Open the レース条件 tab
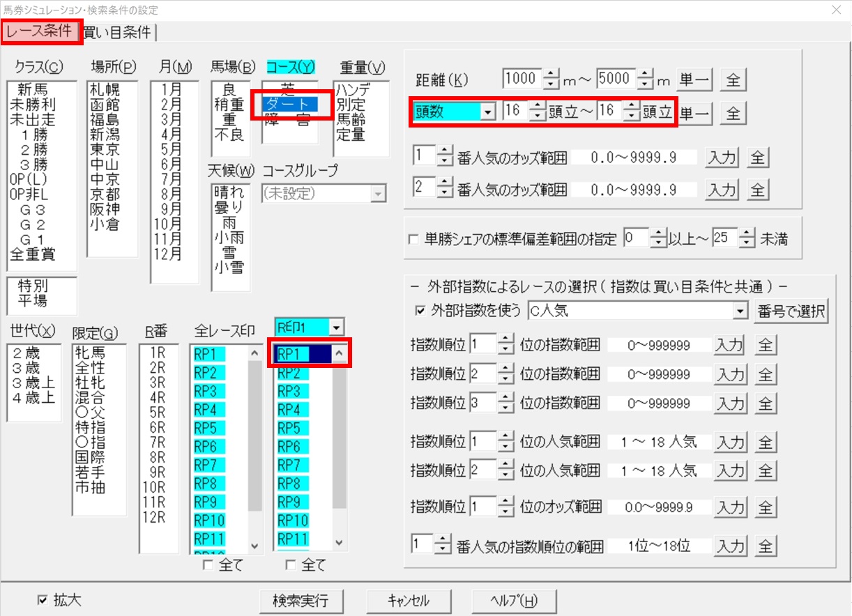Viewport: 852px width, 616px height. (x=41, y=32)
